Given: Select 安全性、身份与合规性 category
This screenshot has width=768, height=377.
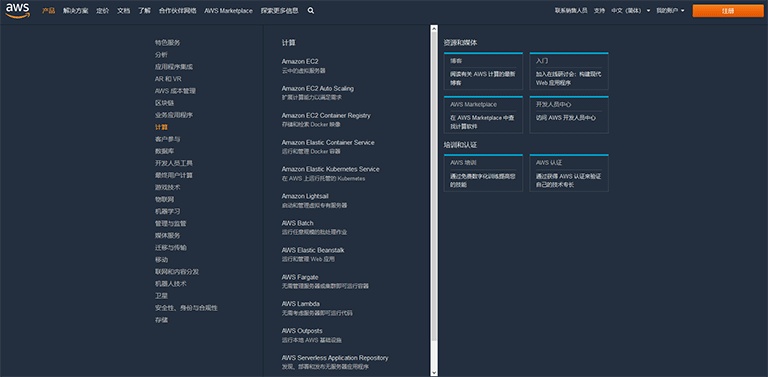Looking at the screenshot, I should (x=186, y=308).
